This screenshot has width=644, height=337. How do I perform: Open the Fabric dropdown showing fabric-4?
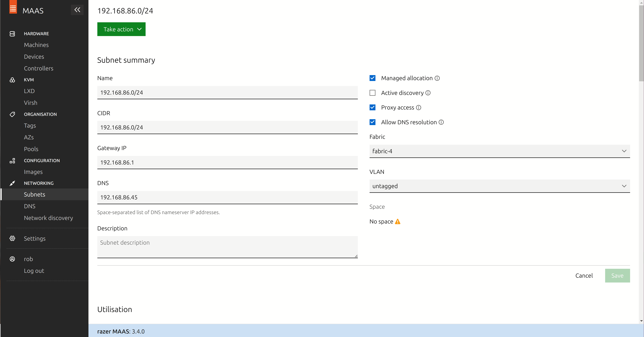(499, 151)
